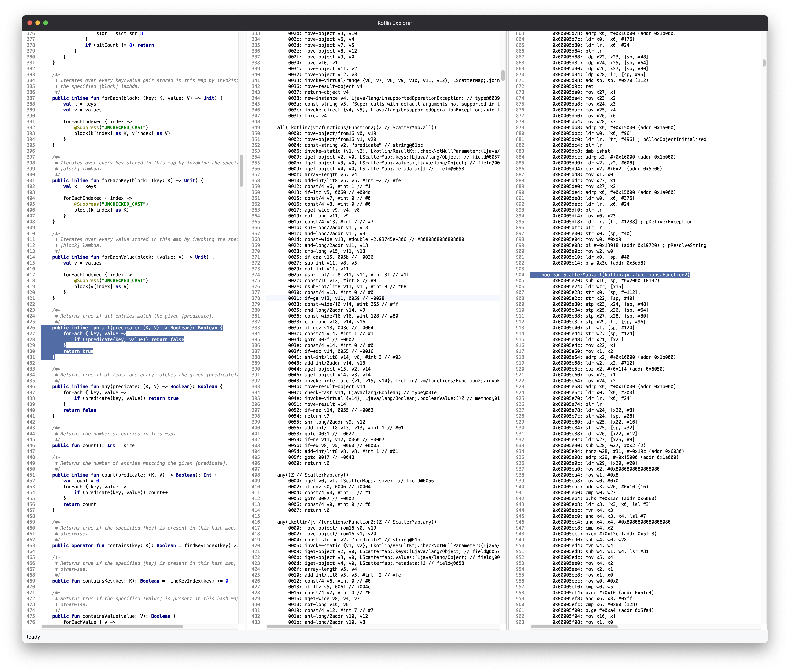Image resolution: width=790 pixels, height=672 pixels.
Task: Click the yellow minimize window button
Action: 38,23
